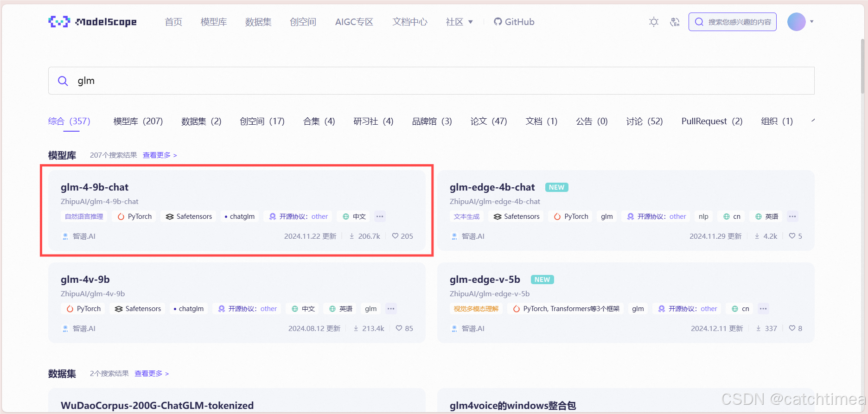Select the 创空间 (17) tab

tap(262, 121)
